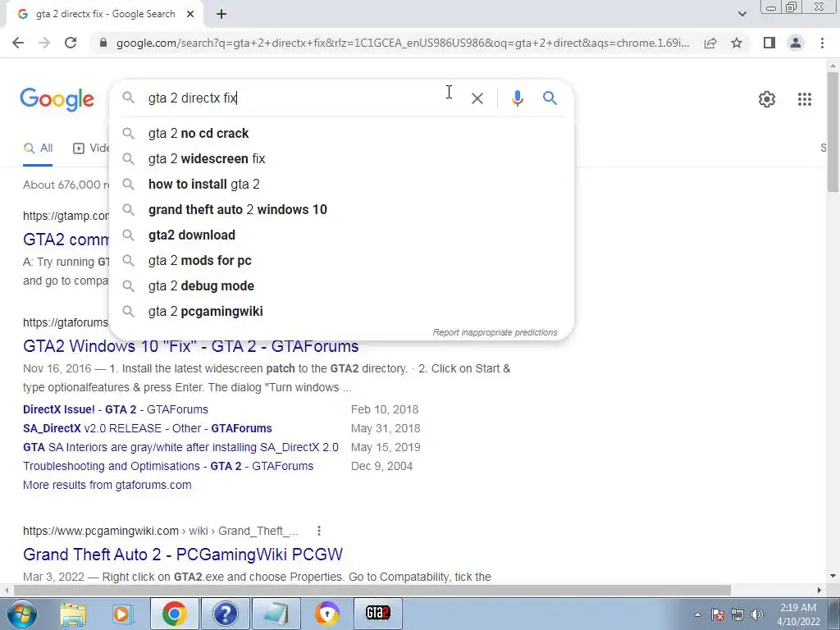Open File Explorer from taskbar
The width and height of the screenshot is (840, 630).
(x=73, y=614)
